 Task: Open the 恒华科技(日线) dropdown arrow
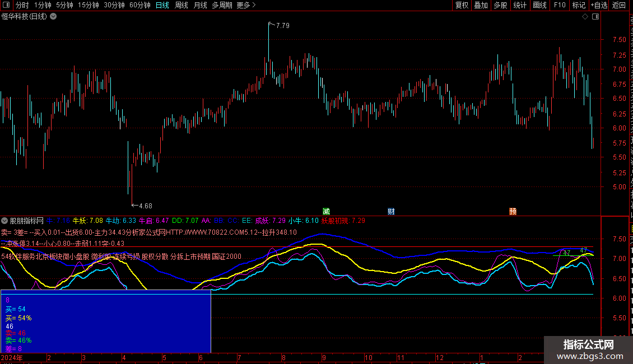pyautogui.click(x=53, y=17)
